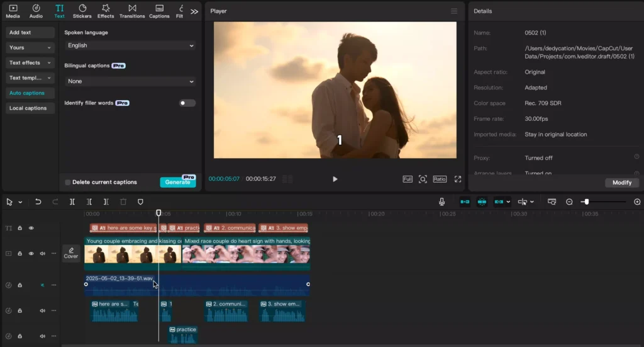644x347 pixels.
Task: Open the selection tool dropdown arrow
Action: click(20, 202)
